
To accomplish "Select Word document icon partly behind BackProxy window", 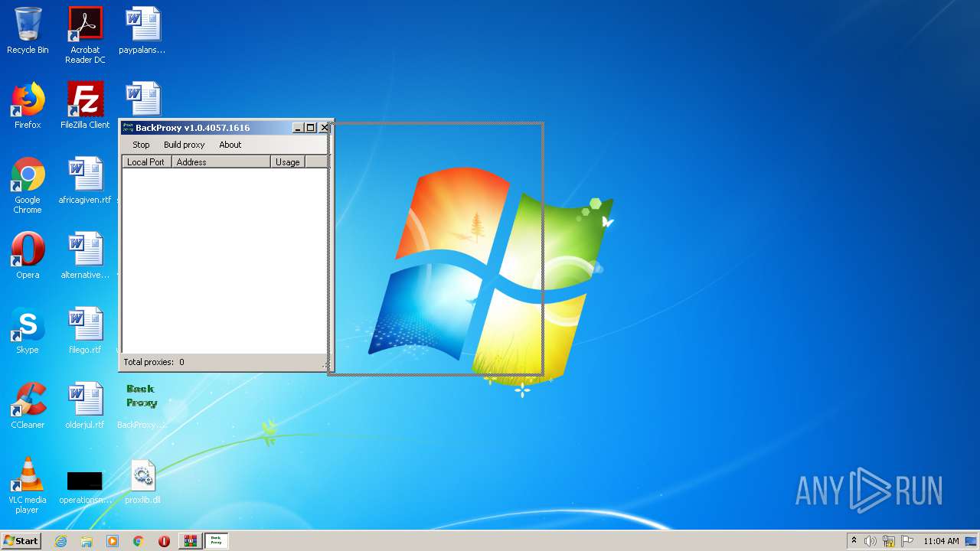I will click(x=142, y=99).
